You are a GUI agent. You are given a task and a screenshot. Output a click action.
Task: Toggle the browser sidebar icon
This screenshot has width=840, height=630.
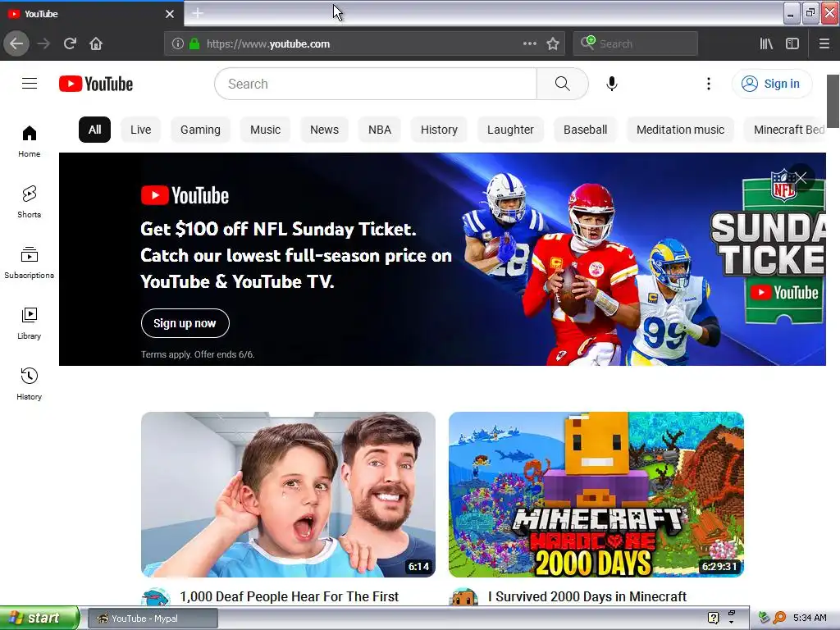(792, 43)
